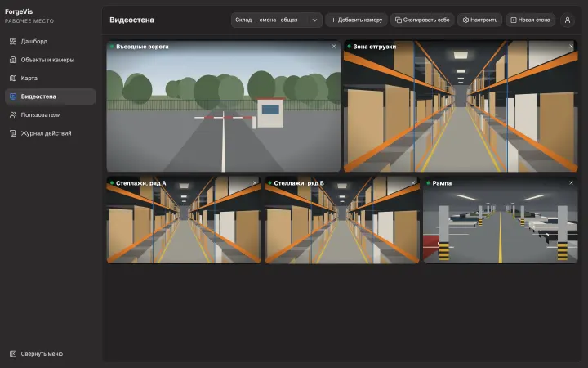Click the Журнал действий log icon
Image resolution: width=588 pixels, height=368 pixels.
point(13,133)
